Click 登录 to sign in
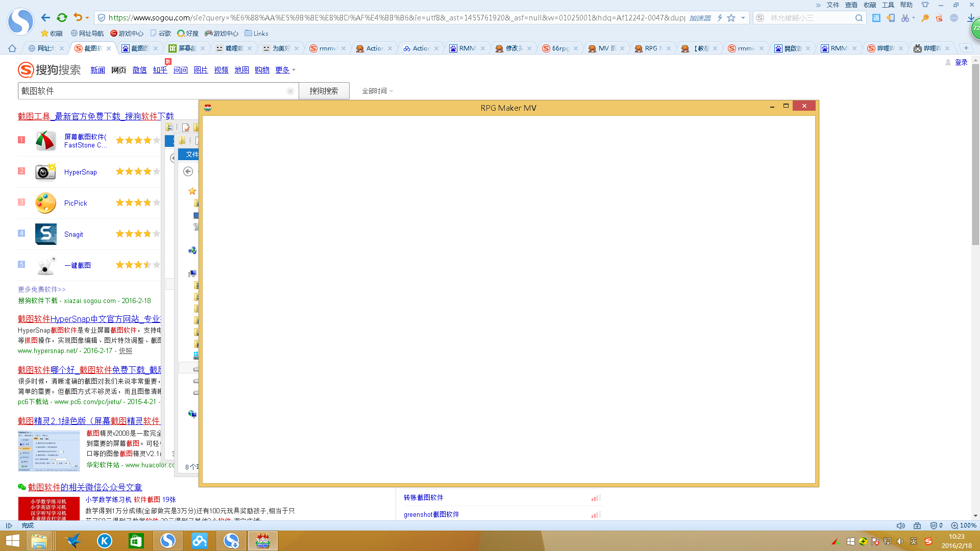Image resolution: width=980 pixels, height=551 pixels. point(961,62)
